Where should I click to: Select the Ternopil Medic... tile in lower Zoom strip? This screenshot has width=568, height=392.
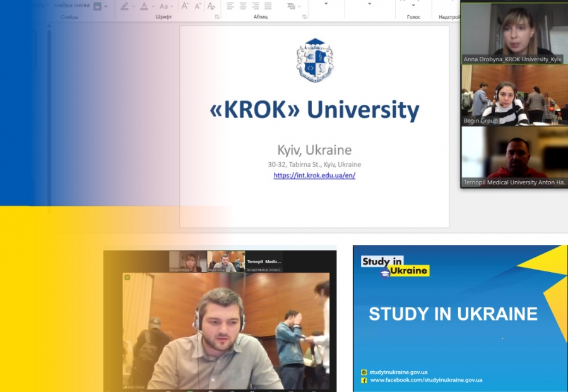click(264, 261)
